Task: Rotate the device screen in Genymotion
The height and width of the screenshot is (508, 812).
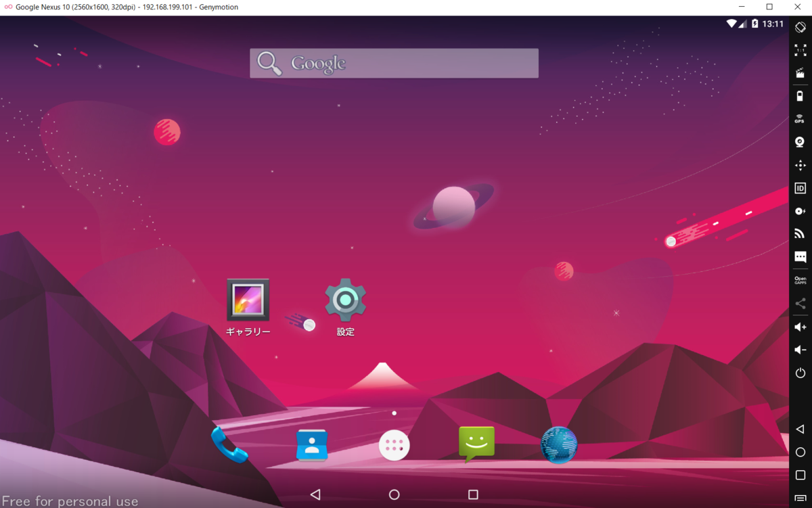Action: [800, 28]
